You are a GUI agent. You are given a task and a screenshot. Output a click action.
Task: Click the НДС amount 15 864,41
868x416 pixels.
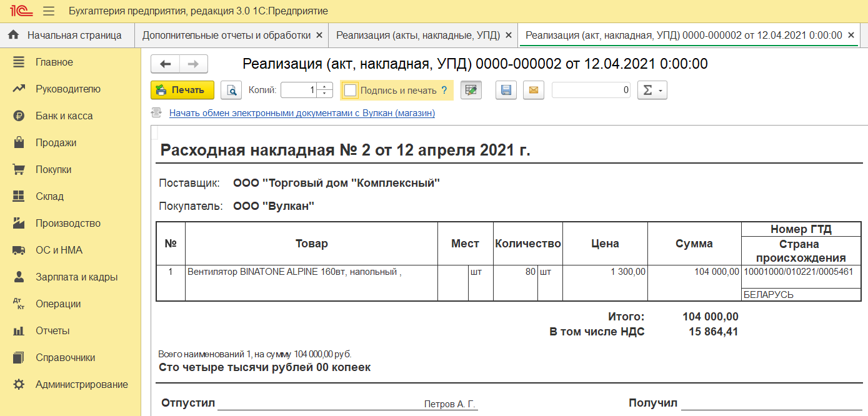pos(714,332)
